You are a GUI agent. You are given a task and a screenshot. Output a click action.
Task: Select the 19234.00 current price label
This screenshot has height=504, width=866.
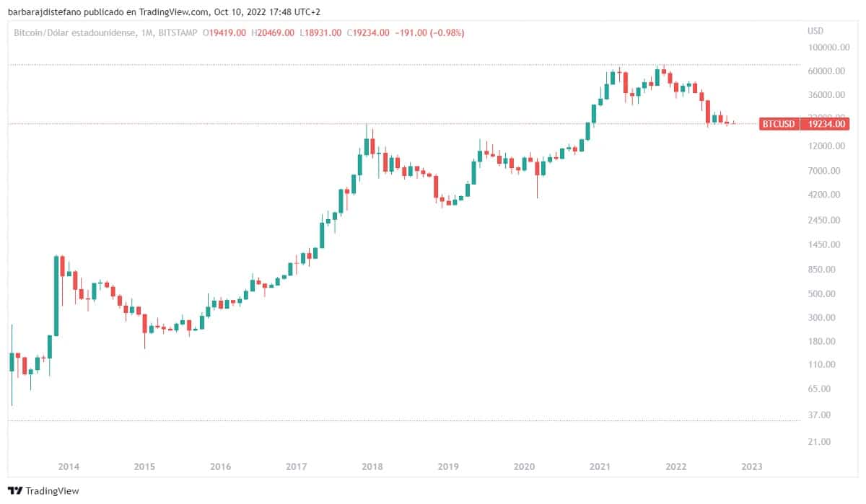point(826,124)
